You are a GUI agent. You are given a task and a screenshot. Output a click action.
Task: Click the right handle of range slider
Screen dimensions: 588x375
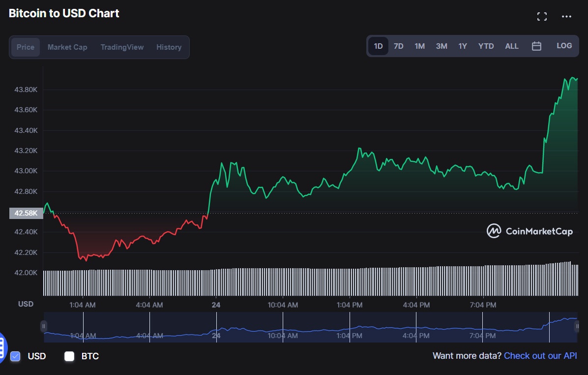coord(577,326)
